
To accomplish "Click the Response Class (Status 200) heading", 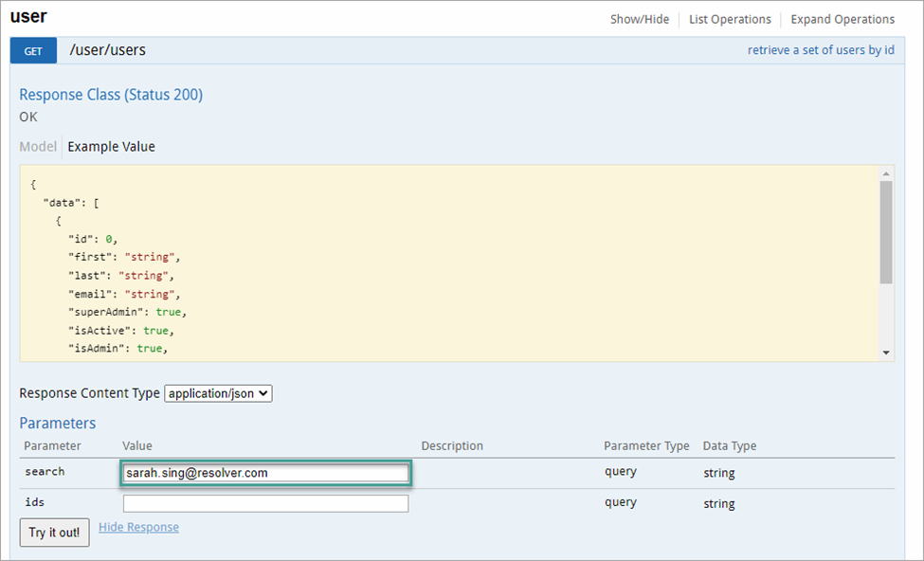I will coord(111,95).
